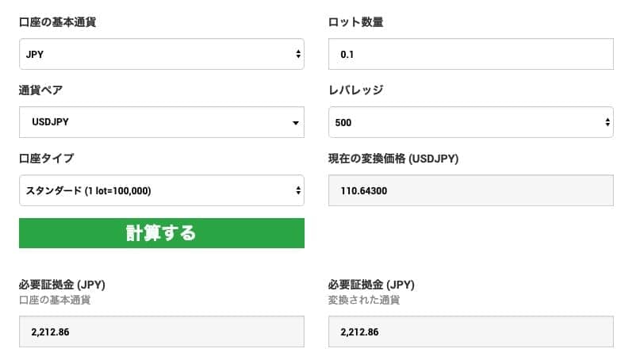Click the レバレッジ label
Image resolution: width=625 pixels, height=364 pixels.
pos(355,90)
